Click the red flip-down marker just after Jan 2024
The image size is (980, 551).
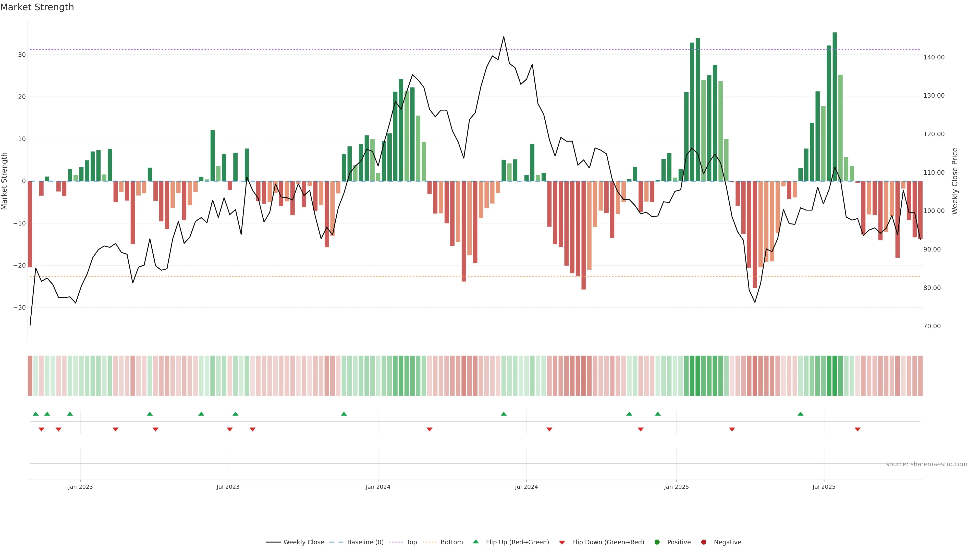click(430, 429)
